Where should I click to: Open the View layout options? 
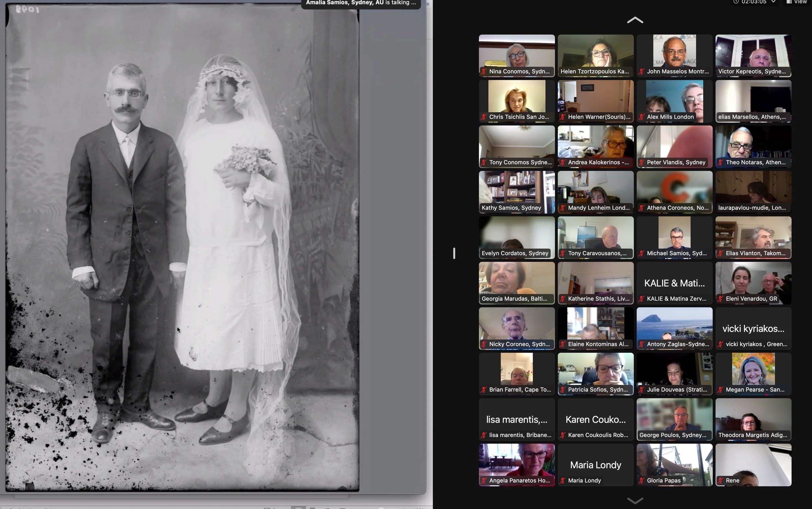coord(797,2)
